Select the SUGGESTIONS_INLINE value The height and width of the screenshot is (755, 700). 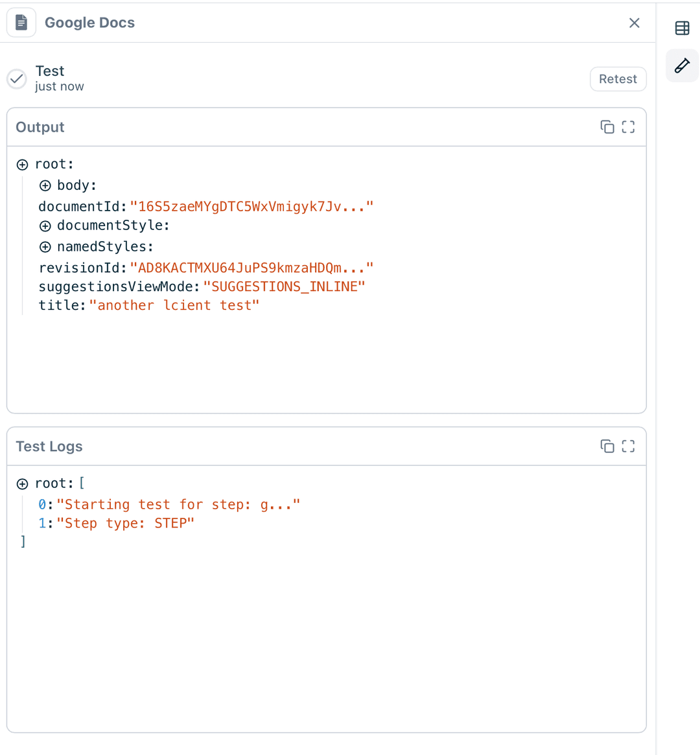284,286
